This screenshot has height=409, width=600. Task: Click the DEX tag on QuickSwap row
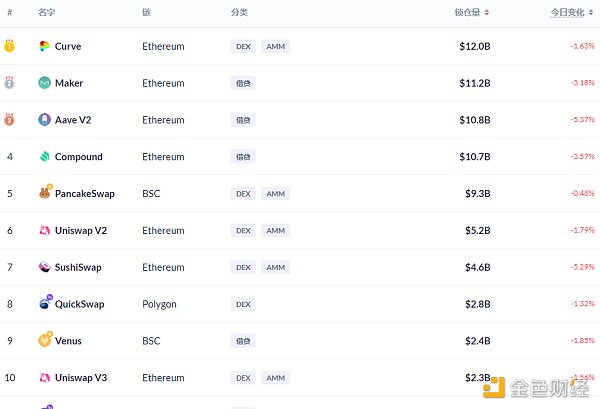[243, 304]
